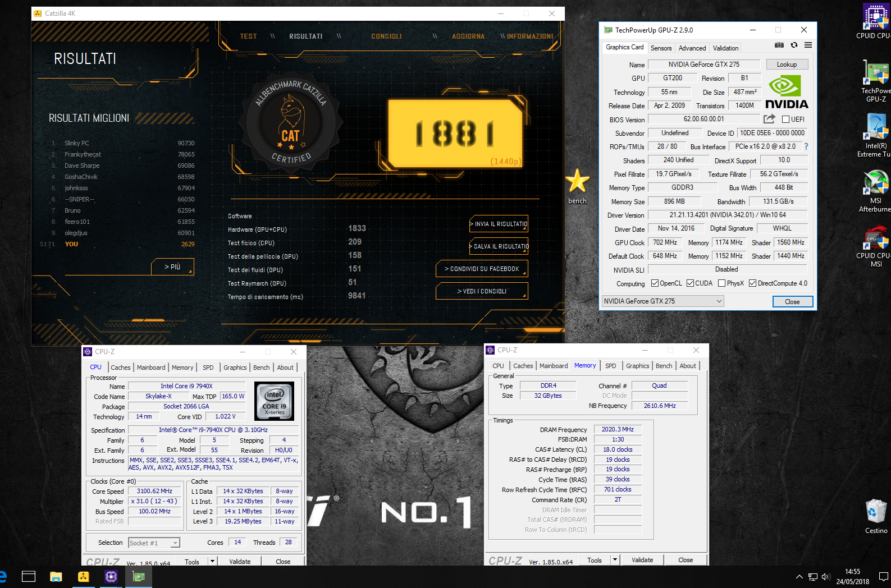
Task: Click SALVA IL RISULTATO button
Action: (x=499, y=246)
